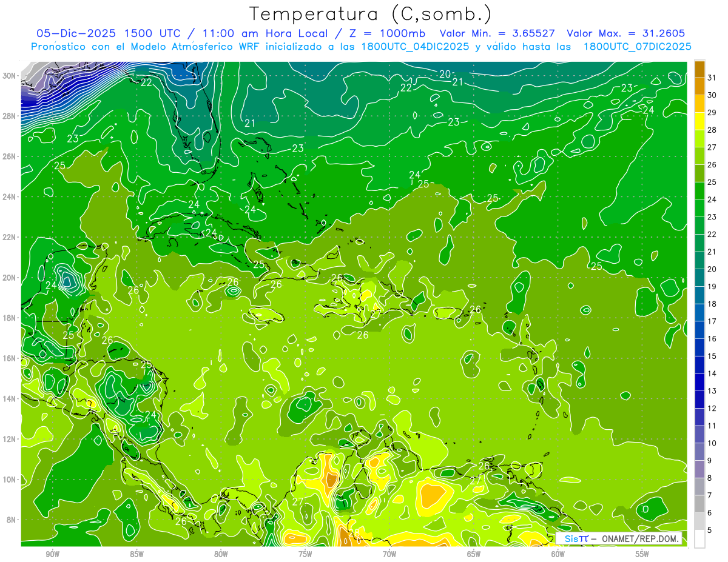Click the title 'Temperatura (C,somb.)'
The width and height of the screenshot is (728, 562).
coord(370,14)
